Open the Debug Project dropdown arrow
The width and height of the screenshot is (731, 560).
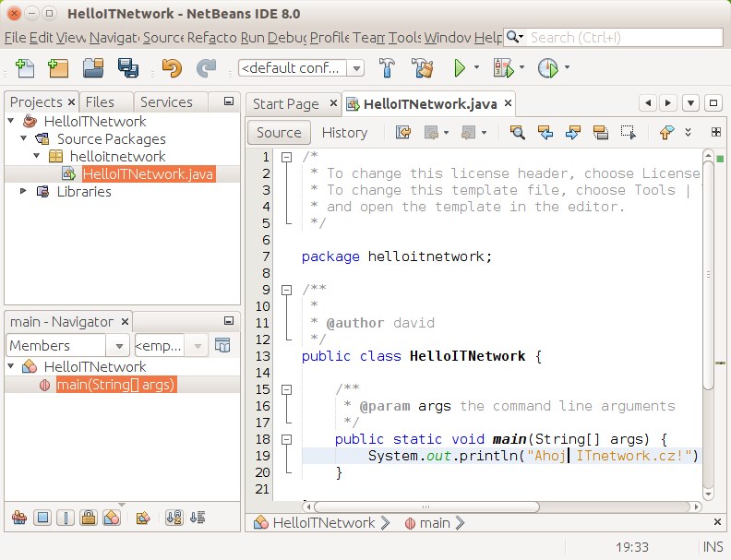(521, 67)
